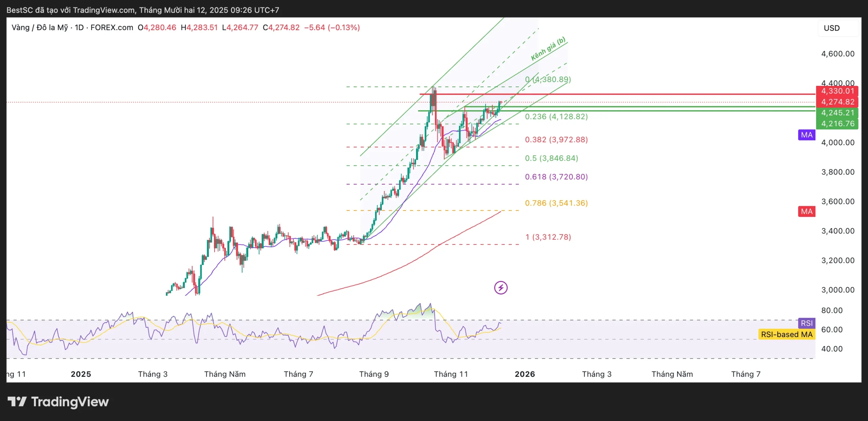
Task: Click the purple lightning bolt event icon
Action: [500, 288]
